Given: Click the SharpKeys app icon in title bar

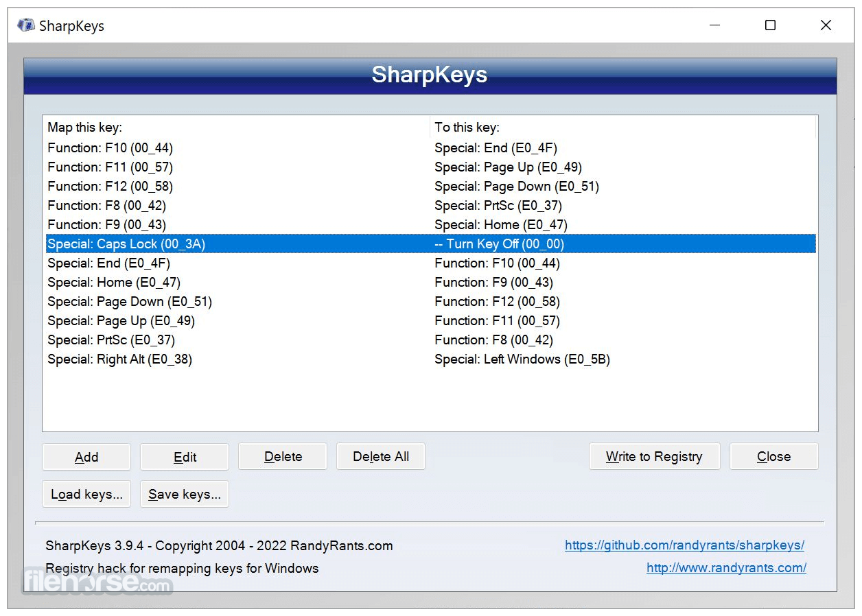Looking at the screenshot, I should click(25, 25).
